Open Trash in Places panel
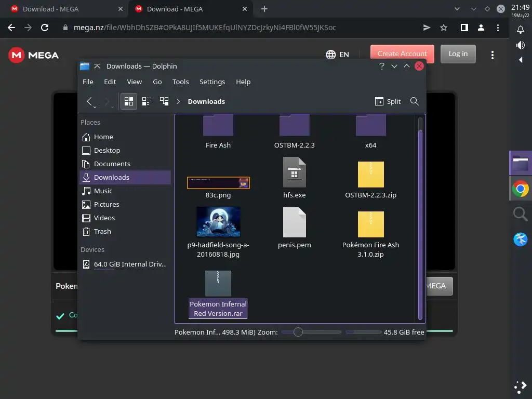Image resolution: width=532 pixels, height=399 pixels. [125, 231]
